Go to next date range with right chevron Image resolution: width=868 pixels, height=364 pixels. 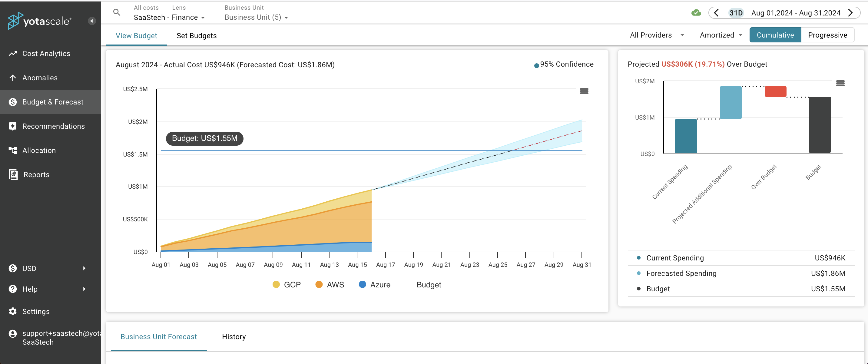tap(850, 13)
